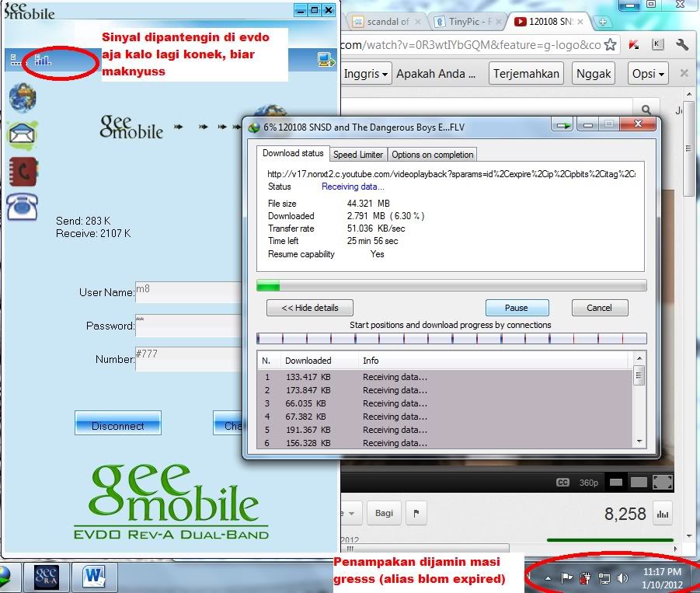
Task: Click the Chrome address bar URL
Action: (x=471, y=44)
